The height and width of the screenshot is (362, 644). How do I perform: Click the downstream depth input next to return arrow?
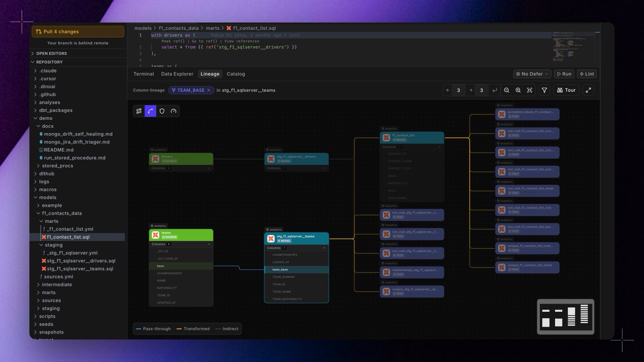click(x=481, y=90)
